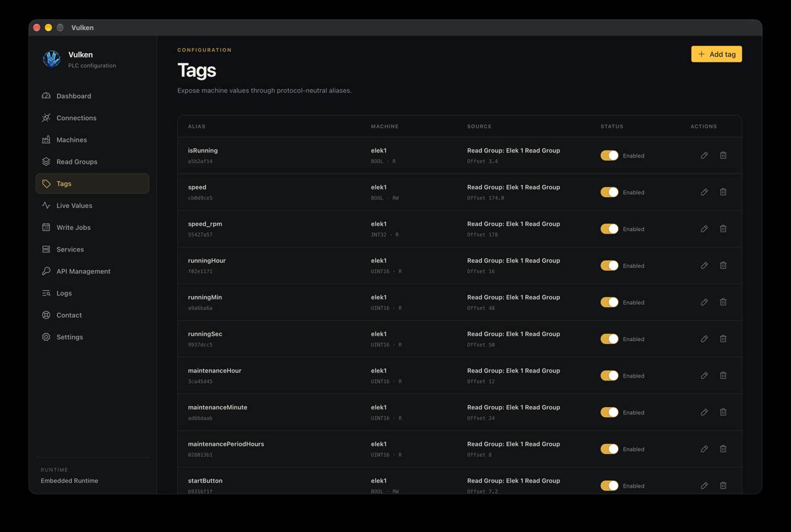The height and width of the screenshot is (532, 791).
Task: Click pencil icon in startButton row
Action: point(704,486)
